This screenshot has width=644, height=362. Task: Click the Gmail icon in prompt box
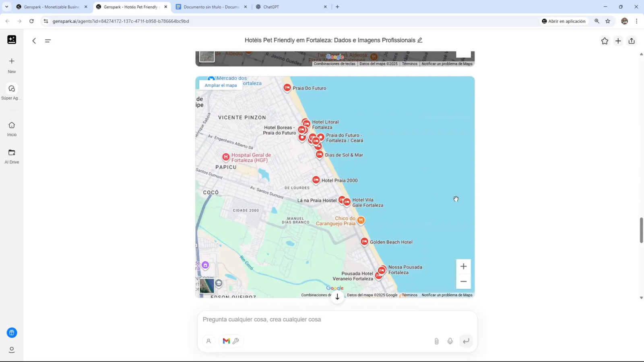click(x=226, y=341)
